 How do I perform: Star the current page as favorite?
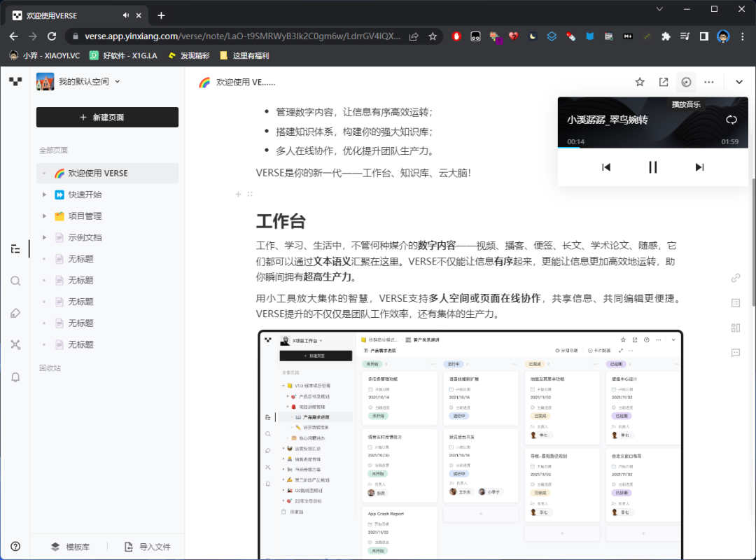pos(640,82)
